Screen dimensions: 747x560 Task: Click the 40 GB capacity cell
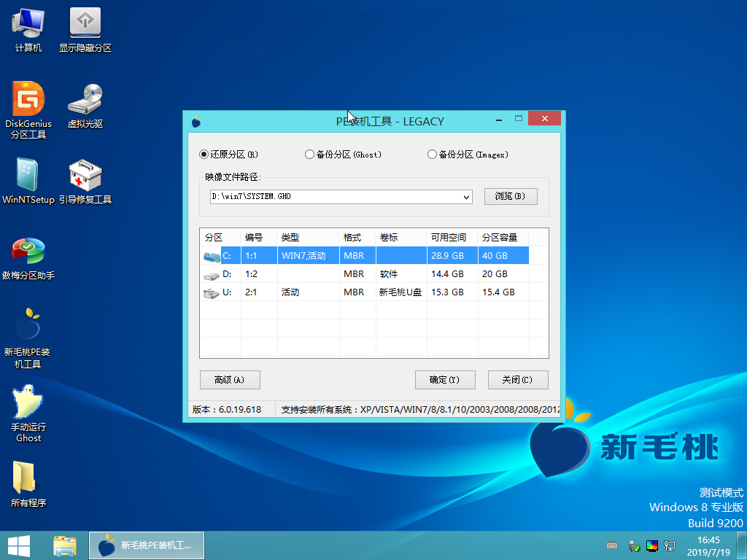coord(503,256)
